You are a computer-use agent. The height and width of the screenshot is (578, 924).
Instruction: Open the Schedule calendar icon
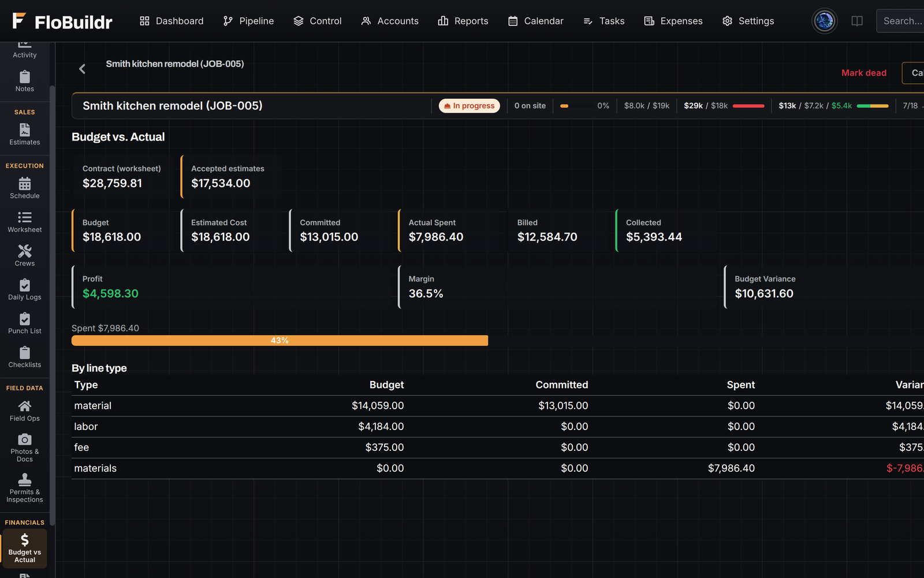[x=24, y=188]
